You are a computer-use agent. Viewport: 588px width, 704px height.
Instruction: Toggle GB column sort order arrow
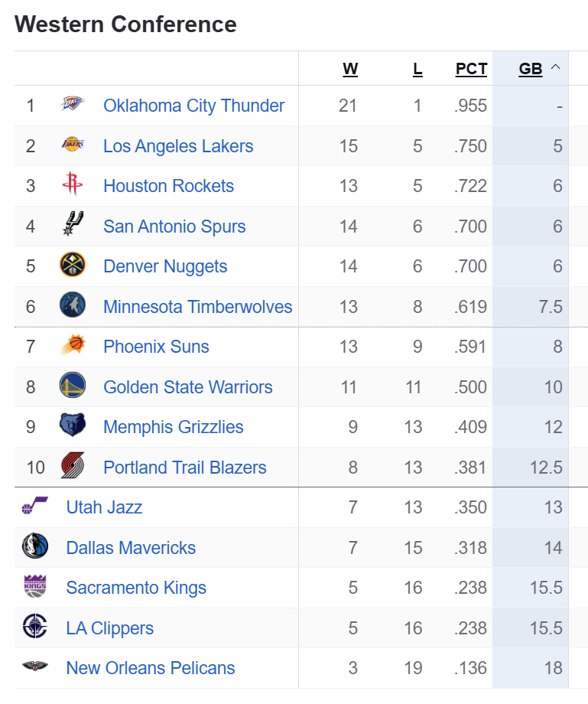click(556, 67)
